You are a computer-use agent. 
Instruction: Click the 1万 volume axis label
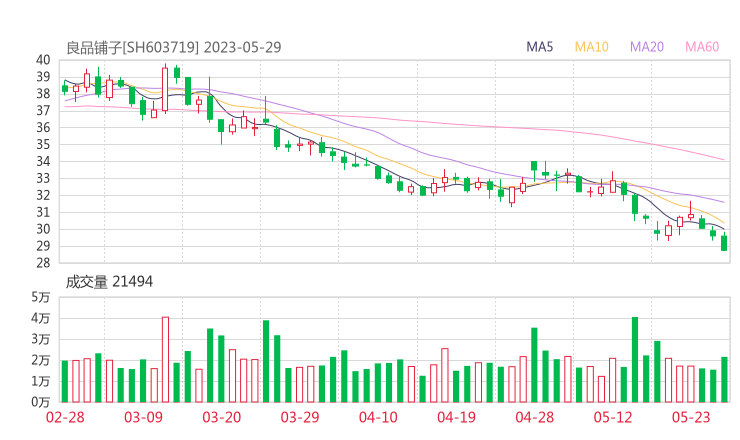pyautogui.click(x=41, y=381)
